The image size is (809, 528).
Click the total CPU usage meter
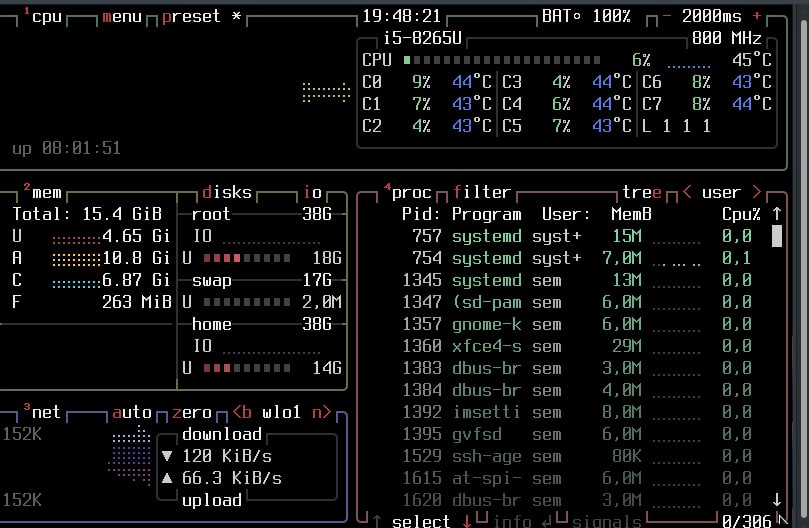click(x=502, y=60)
